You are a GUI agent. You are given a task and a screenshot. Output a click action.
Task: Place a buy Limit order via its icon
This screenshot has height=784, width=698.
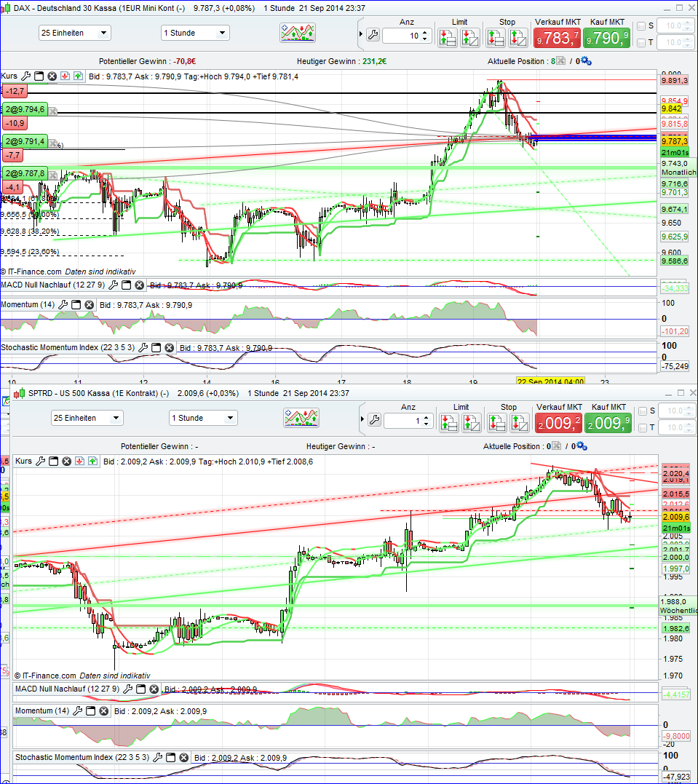point(448,34)
